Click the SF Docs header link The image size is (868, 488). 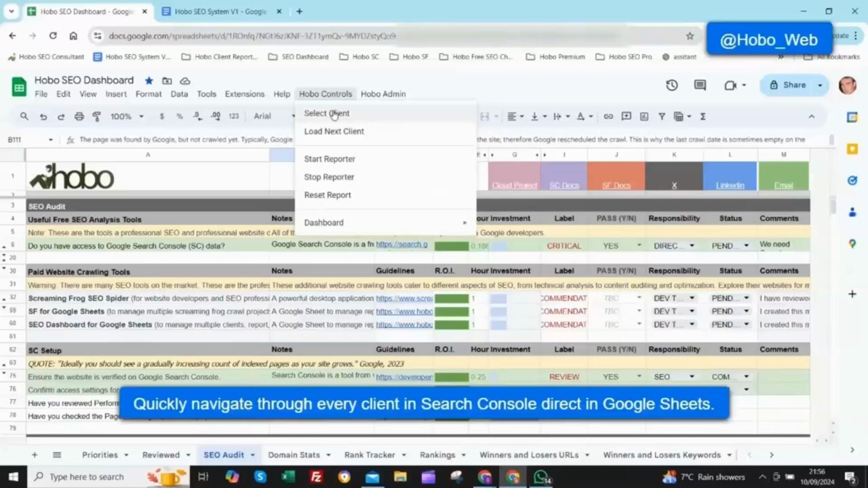pos(616,186)
